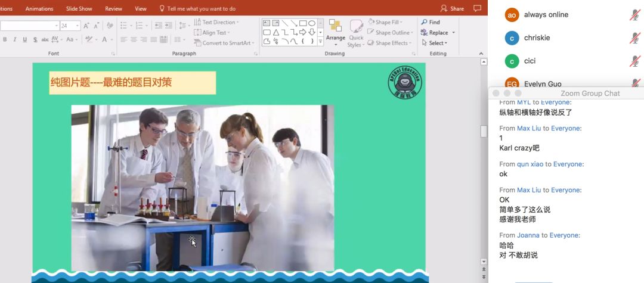This screenshot has width=644, height=283.
Task: Click Increase Font Size icon
Action: click(x=86, y=26)
